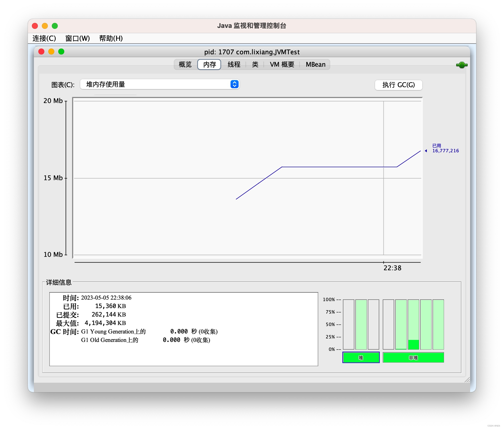Click the 2023-05-05 22:38:06 timestamp
Viewport: 504px width, 429px height.
(106, 298)
